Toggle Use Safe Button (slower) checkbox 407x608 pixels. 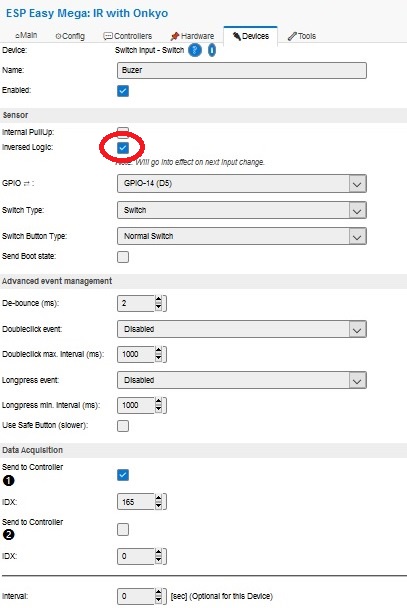coord(123,426)
